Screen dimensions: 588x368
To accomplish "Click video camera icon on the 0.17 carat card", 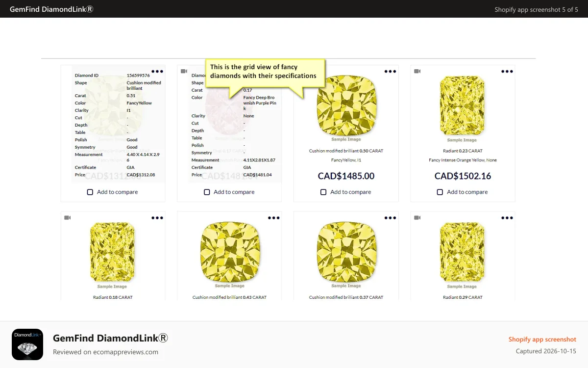I will click(x=184, y=71).
